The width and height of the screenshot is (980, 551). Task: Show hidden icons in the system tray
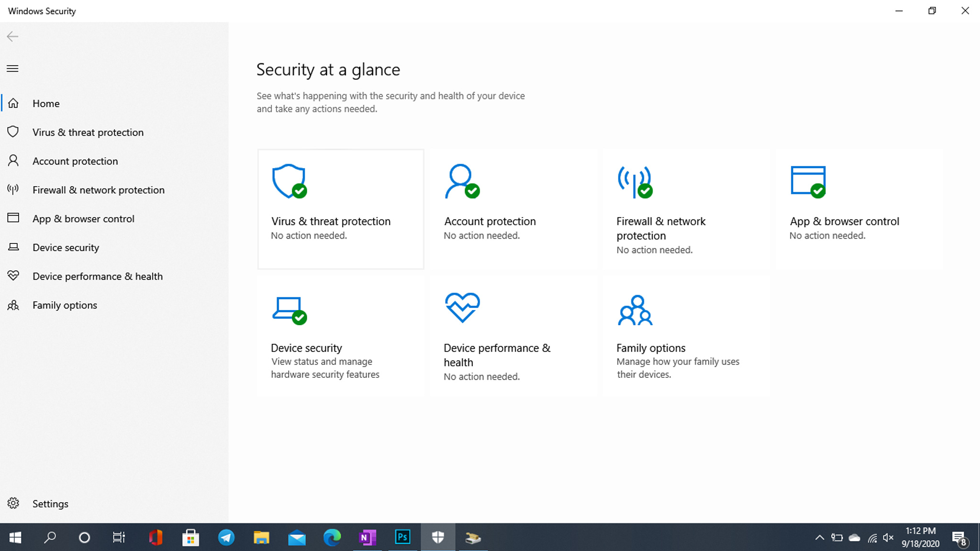(x=819, y=538)
